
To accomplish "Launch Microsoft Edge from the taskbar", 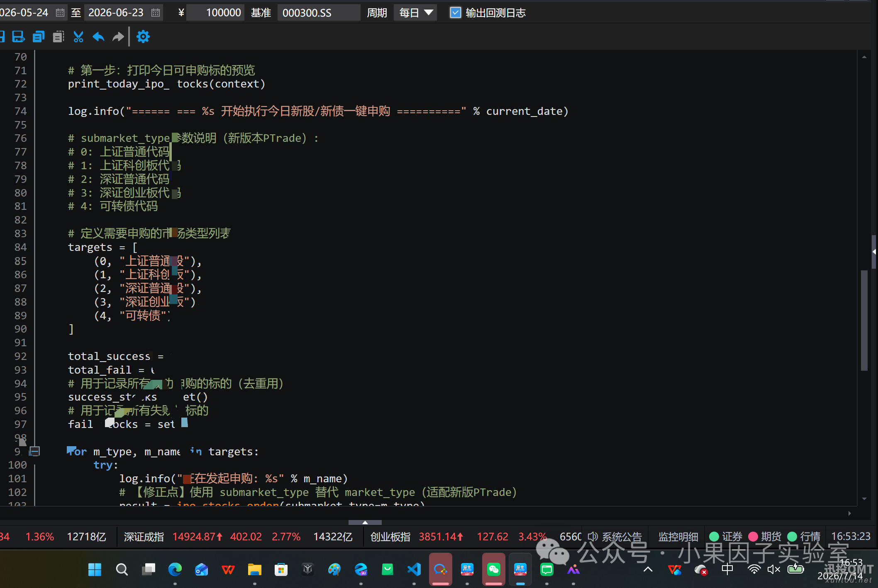I will pos(175,569).
